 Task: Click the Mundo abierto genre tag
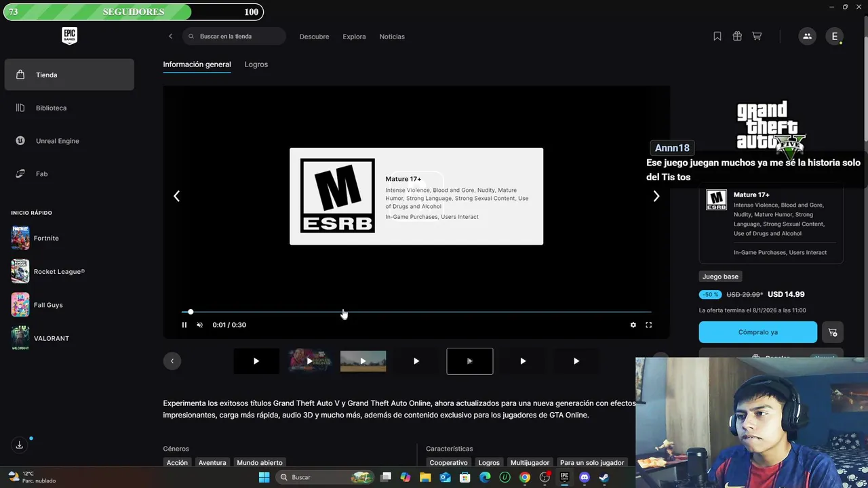click(260, 462)
